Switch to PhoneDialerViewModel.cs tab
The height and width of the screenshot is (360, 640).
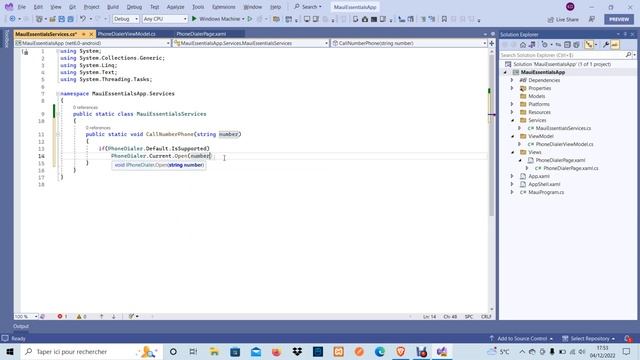pyautogui.click(x=127, y=34)
